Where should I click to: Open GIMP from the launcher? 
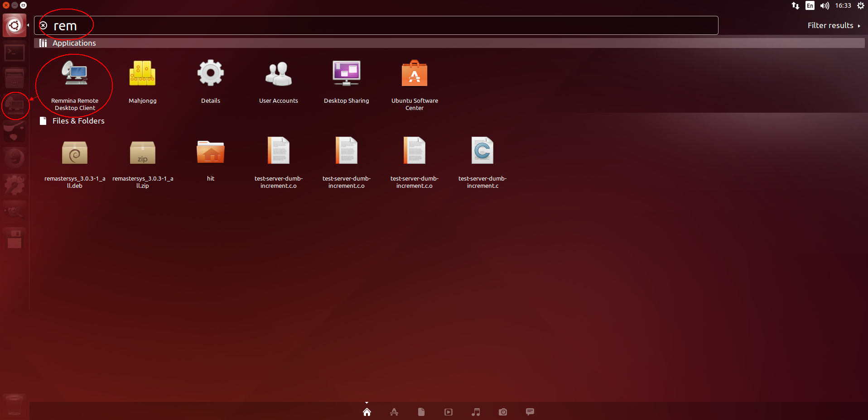click(14, 211)
